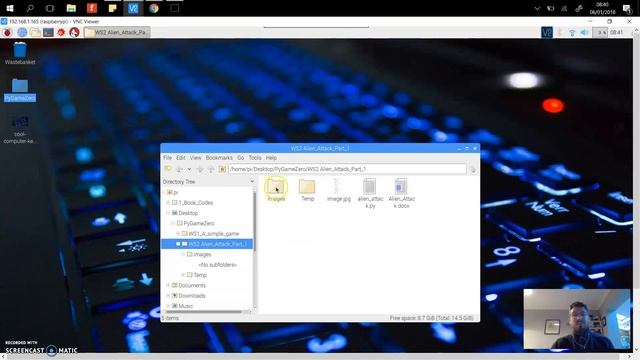The width and height of the screenshot is (640, 360).
Task: Open the Wastebasket desktop icon
Action: pos(20,53)
